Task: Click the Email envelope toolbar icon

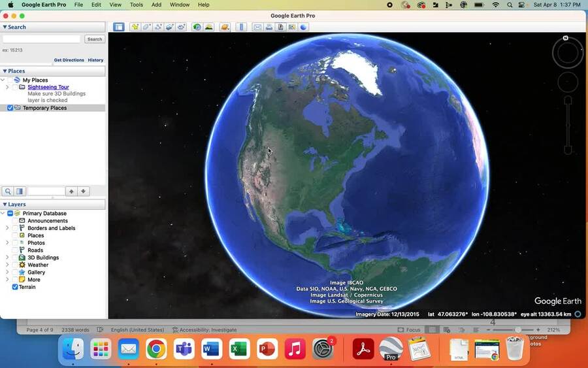Action: tap(257, 27)
